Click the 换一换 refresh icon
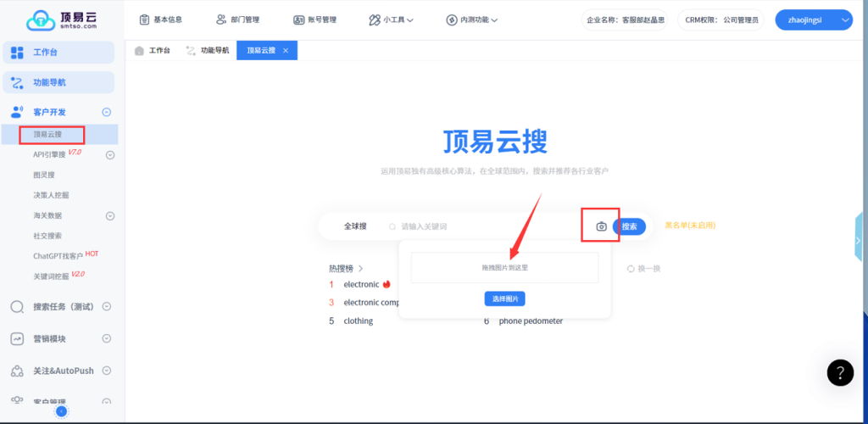This screenshot has width=868, height=424. coord(631,269)
